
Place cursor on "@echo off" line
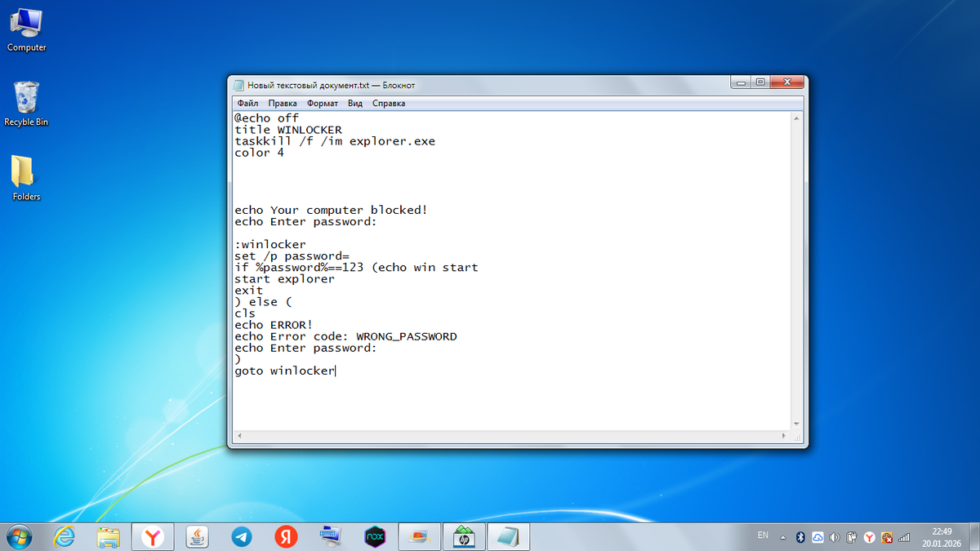pyautogui.click(x=267, y=118)
